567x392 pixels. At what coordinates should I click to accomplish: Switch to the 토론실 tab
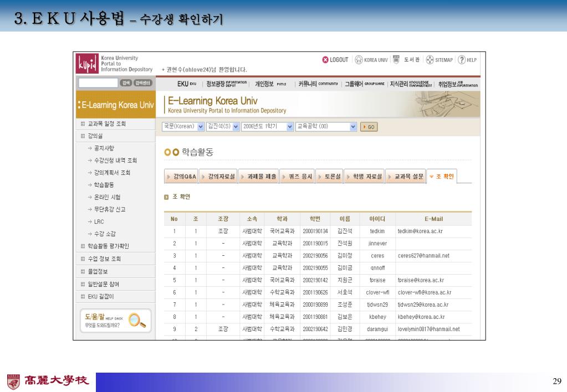tap(329, 177)
